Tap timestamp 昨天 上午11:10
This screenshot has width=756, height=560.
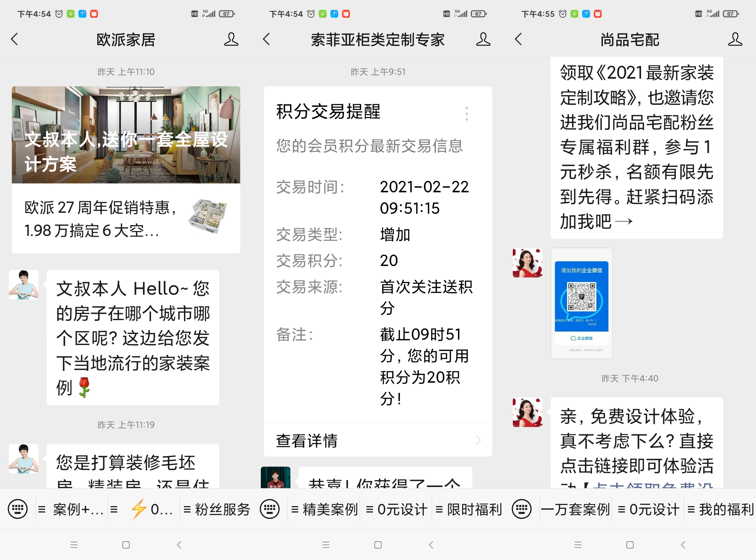coord(126,72)
